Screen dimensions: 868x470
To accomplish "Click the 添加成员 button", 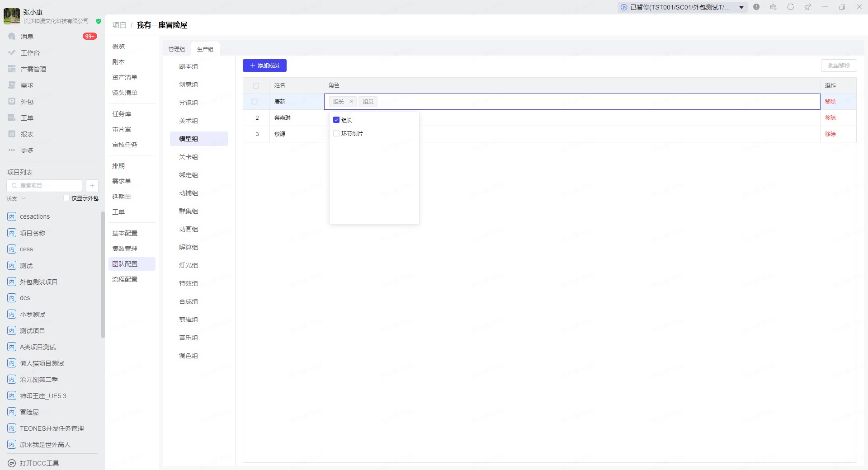I will (264, 66).
